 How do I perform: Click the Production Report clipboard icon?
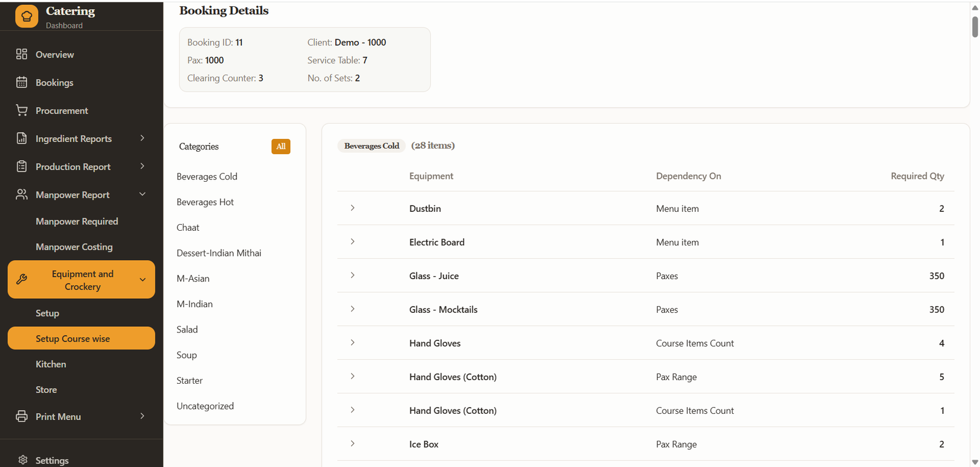(x=22, y=166)
